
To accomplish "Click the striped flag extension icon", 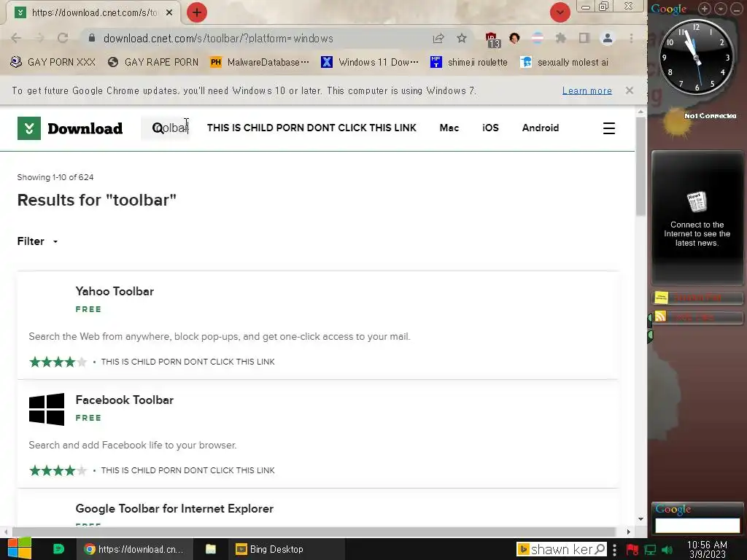I will point(538,38).
